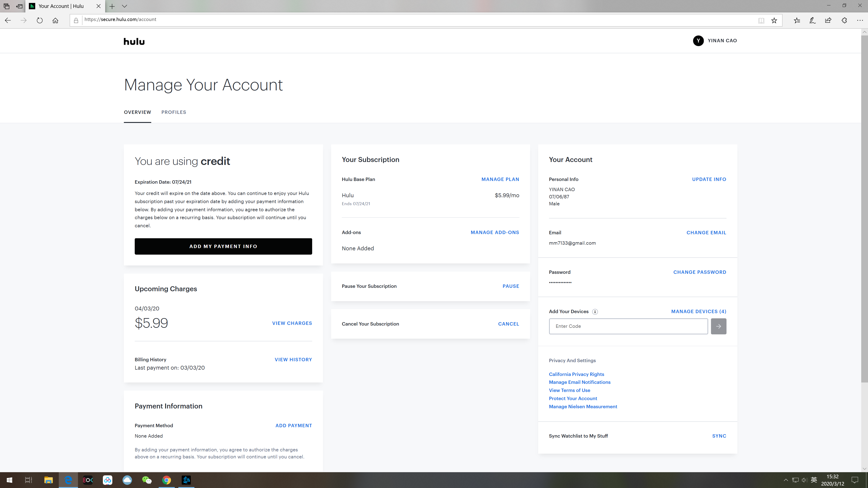Select the Overview tab

137,112
